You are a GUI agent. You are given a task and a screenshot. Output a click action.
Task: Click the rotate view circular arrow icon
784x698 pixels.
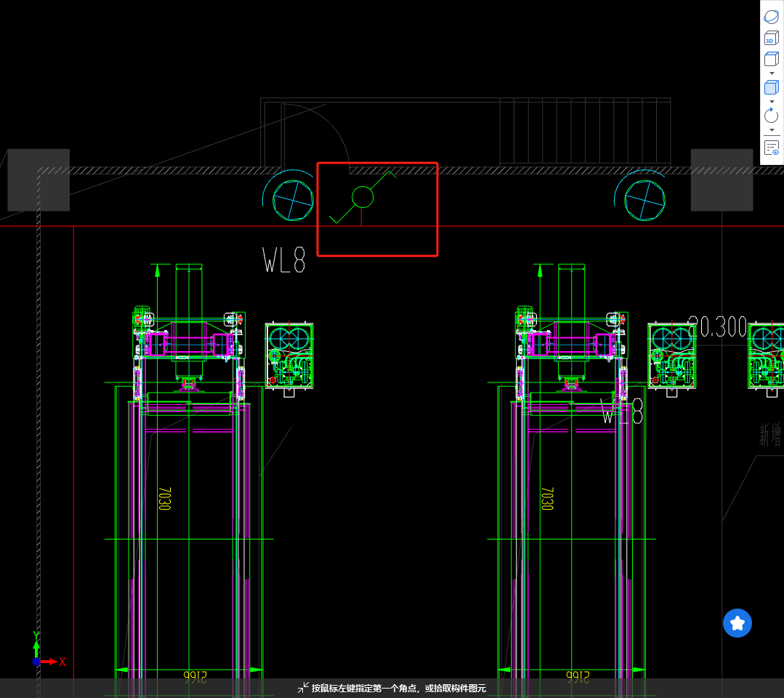point(771,115)
